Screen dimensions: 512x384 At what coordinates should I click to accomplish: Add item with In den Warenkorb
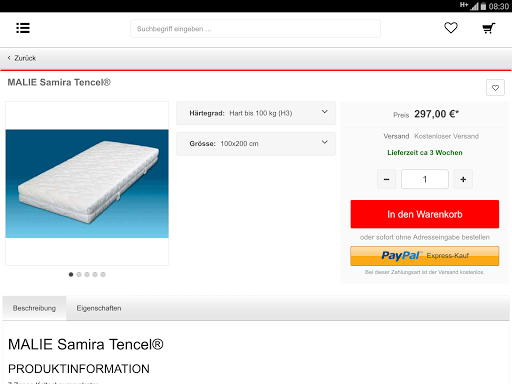(x=425, y=214)
